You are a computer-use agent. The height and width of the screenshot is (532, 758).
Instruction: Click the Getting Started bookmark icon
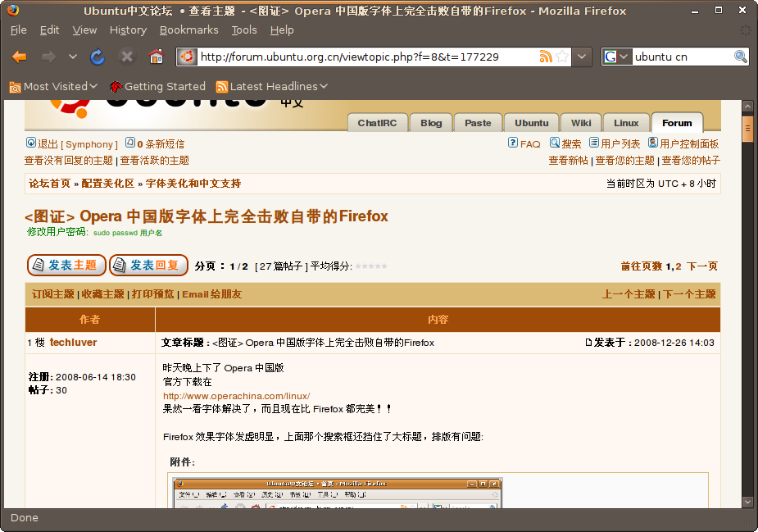pos(116,87)
